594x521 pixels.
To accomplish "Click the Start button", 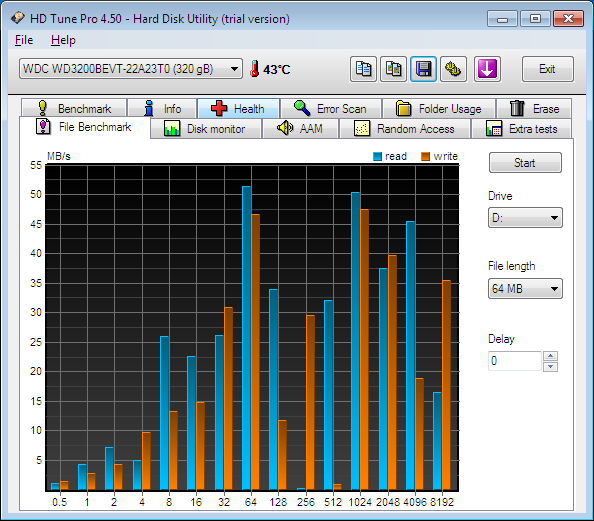I will point(525,163).
